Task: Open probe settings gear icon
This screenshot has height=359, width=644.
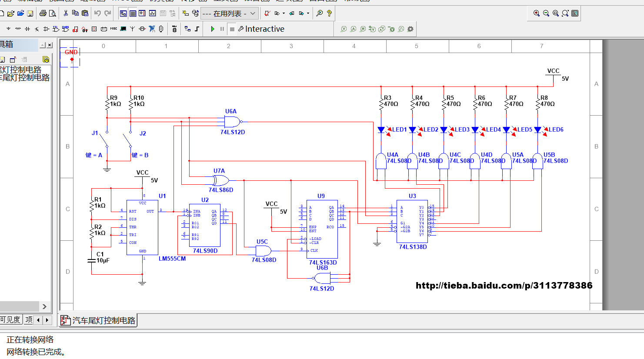Action: click(x=410, y=29)
